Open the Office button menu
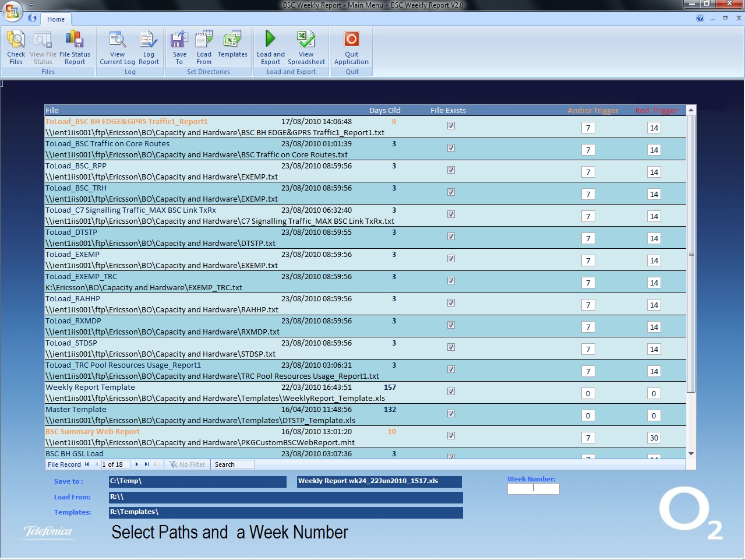745x560 pixels. [12, 11]
